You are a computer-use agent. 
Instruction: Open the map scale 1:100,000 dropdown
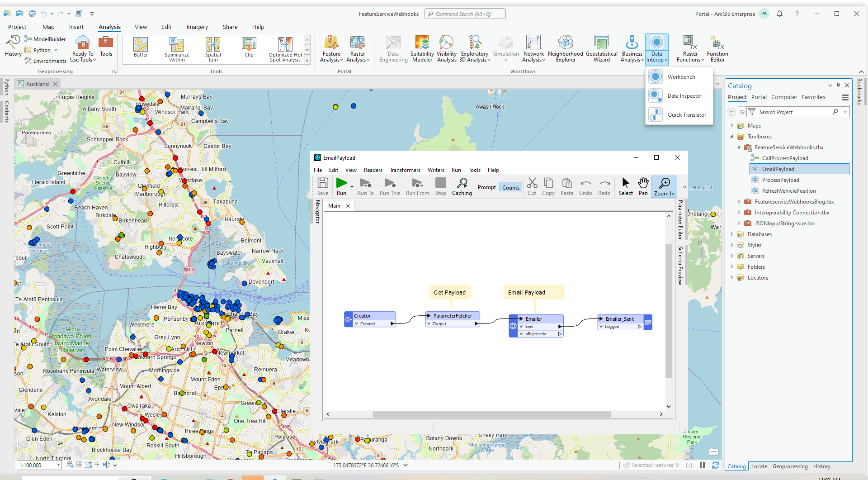(x=58, y=465)
